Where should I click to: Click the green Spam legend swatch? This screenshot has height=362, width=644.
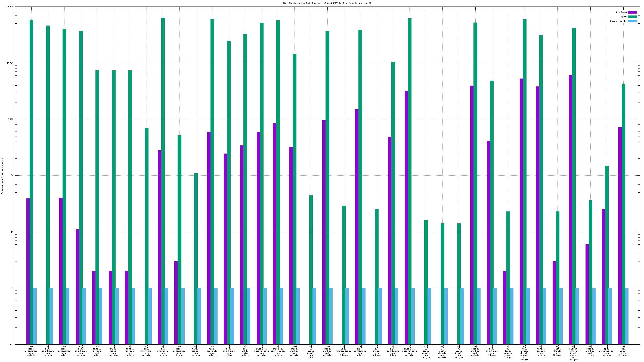tap(632, 17)
